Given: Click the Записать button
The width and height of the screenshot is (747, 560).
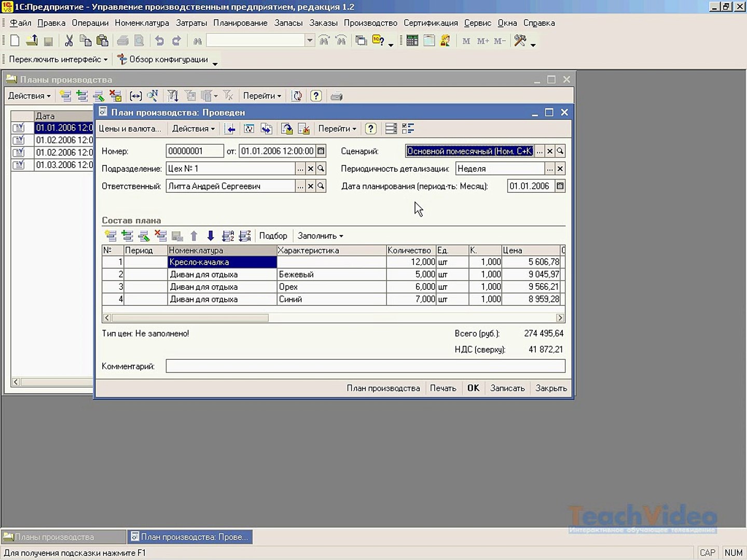Looking at the screenshot, I should (x=507, y=388).
